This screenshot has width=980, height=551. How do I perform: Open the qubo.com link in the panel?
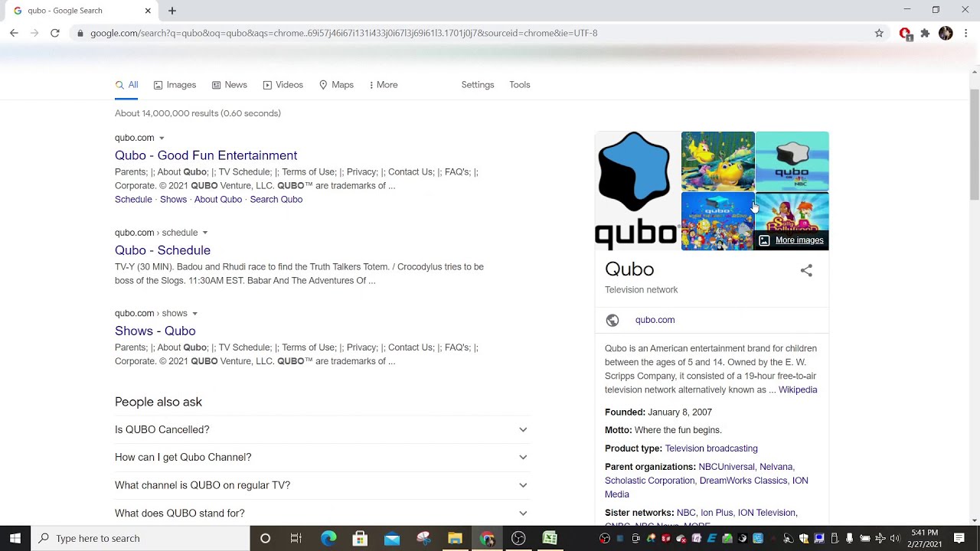[655, 320]
